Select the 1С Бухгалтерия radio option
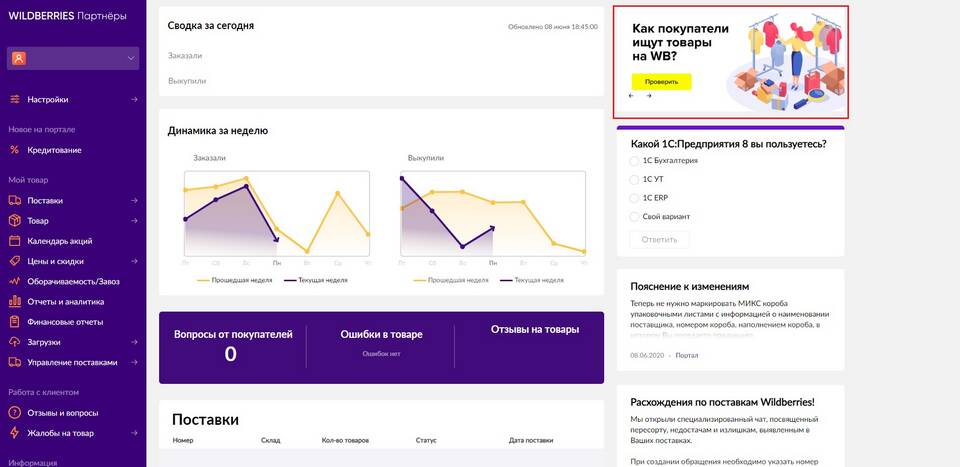Screen dimensions: 960x467 pyautogui.click(x=634, y=161)
